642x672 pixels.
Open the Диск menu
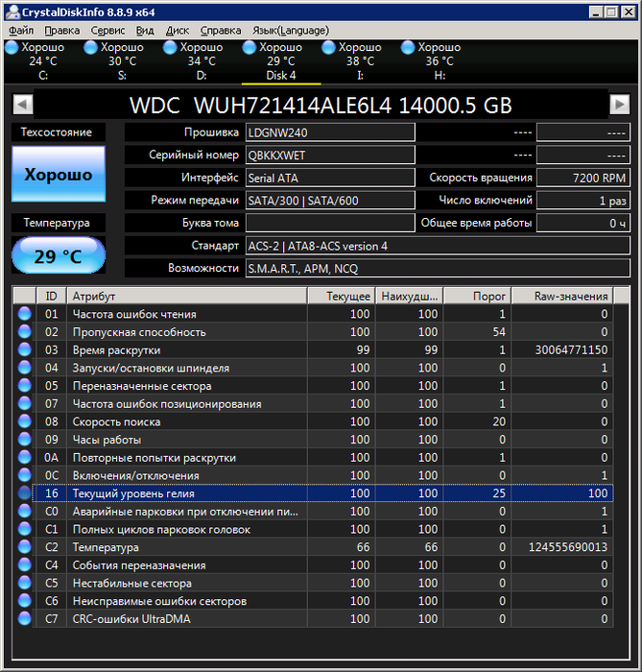(178, 31)
